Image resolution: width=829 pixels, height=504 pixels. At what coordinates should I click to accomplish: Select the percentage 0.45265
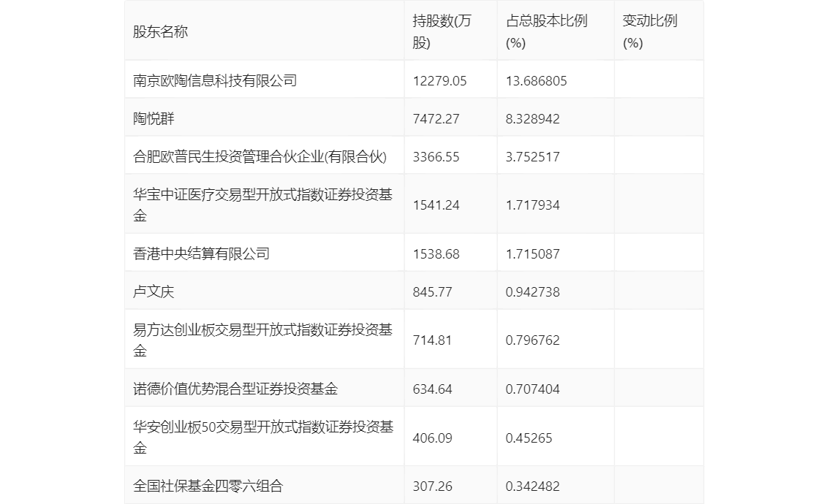529,438
